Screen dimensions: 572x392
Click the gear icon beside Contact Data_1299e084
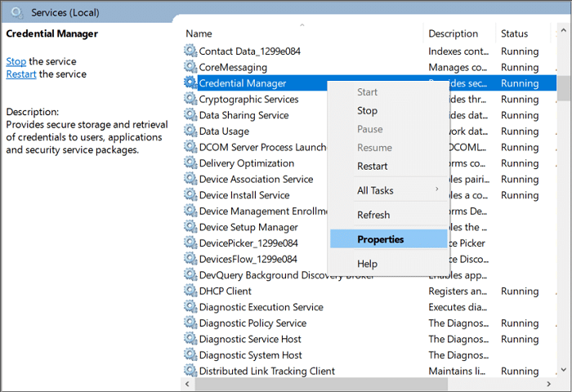(190, 51)
